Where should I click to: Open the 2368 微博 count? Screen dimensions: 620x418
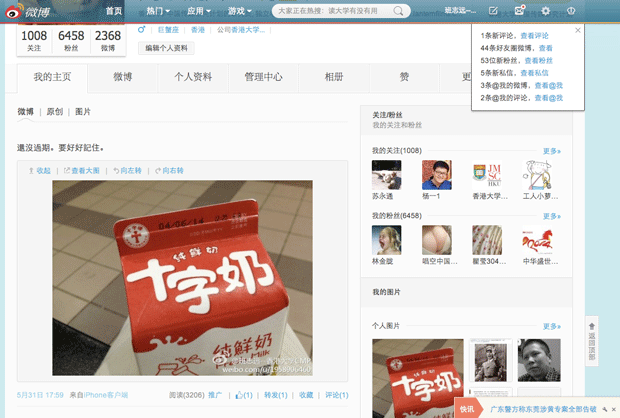tap(108, 40)
